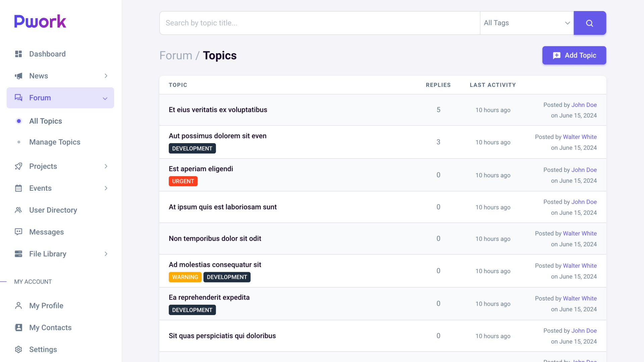Click the News megaphone icon
The height and width of the screenshot is (362, 644).
coord(18,76)
